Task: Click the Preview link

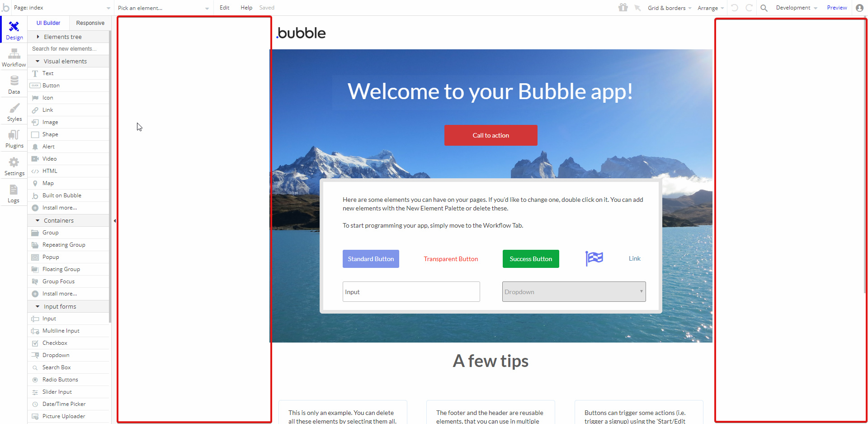Action: point(837,8)
